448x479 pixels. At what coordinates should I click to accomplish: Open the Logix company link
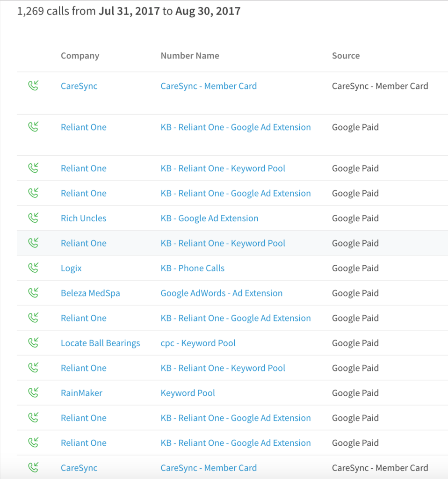(x=71, y=268)
